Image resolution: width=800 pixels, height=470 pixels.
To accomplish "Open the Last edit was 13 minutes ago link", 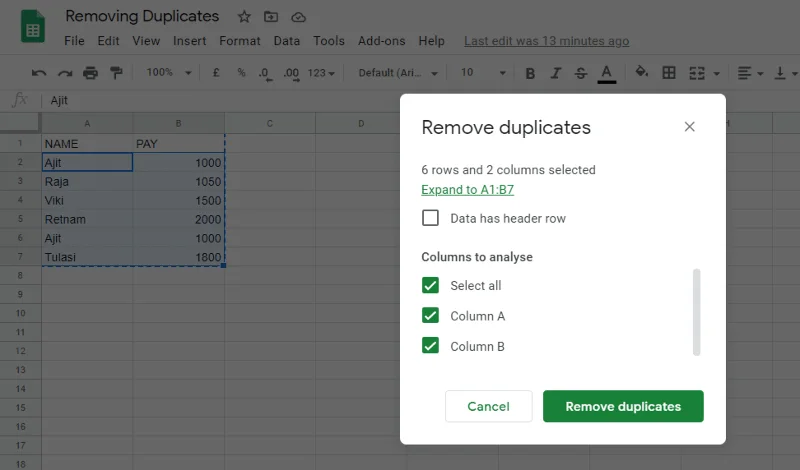I will click(546, 41).
